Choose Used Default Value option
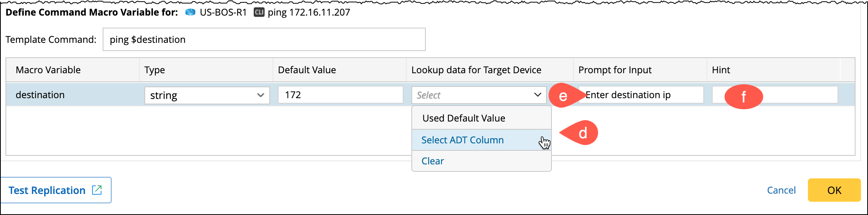This screenshot has height=215, width=868. 464,118
